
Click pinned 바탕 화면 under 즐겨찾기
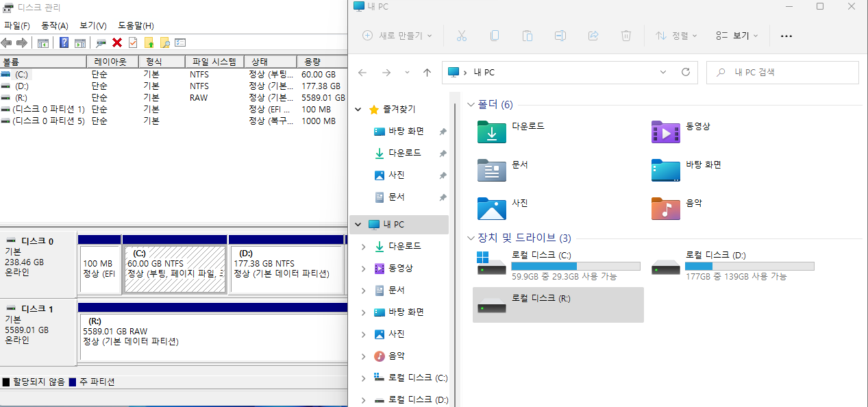click(407, 131)
